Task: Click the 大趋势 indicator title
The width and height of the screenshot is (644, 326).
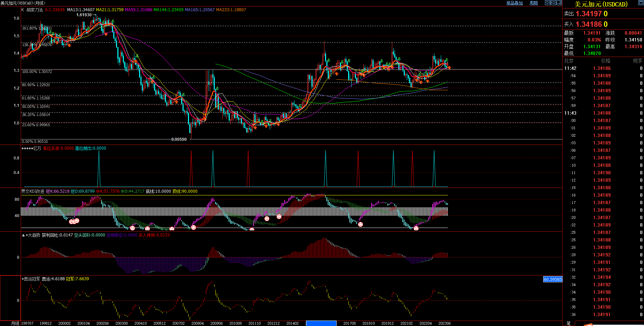Action: tap(34, 235)
